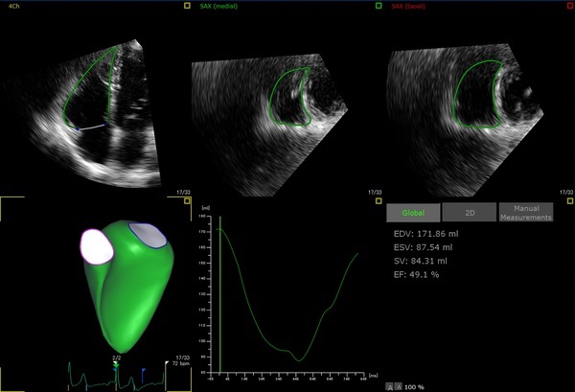Click the small icon left of the zoom icon
Screen dimensions: 575x392
391,385
